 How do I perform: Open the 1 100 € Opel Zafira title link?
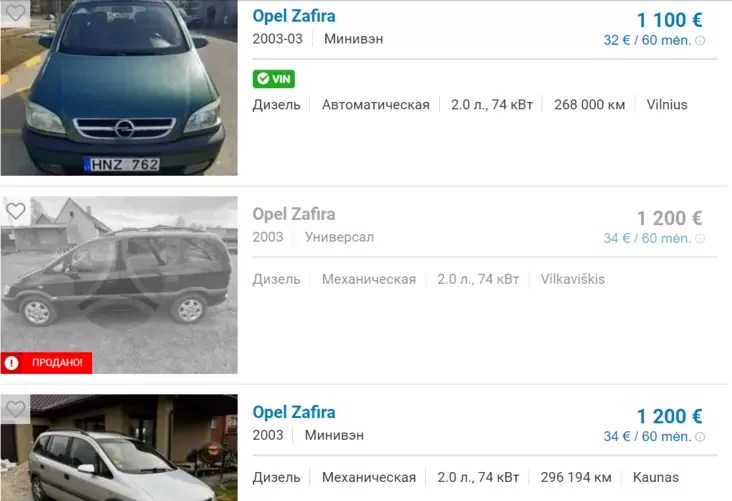(294, 16)
